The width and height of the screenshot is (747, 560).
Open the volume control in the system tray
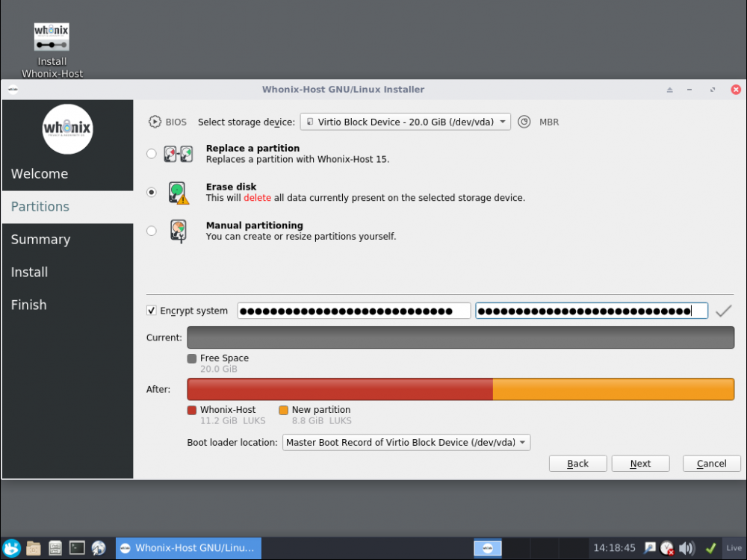[686, 547]
